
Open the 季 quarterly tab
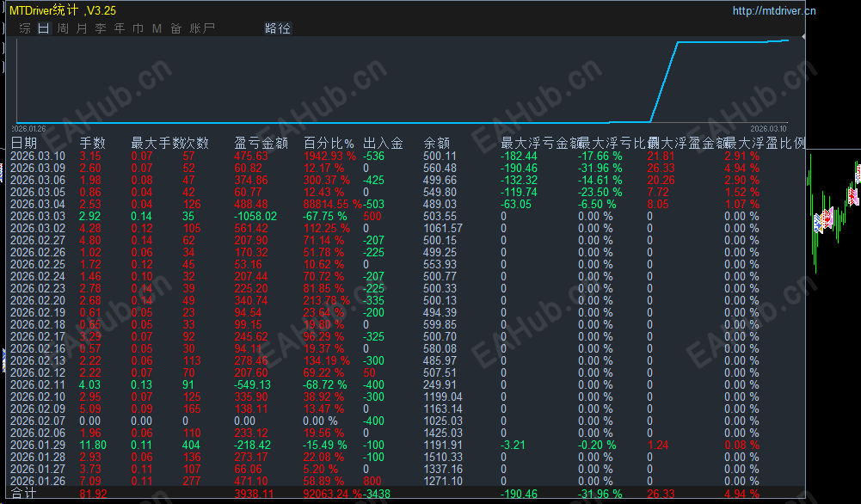coord(101,28)
